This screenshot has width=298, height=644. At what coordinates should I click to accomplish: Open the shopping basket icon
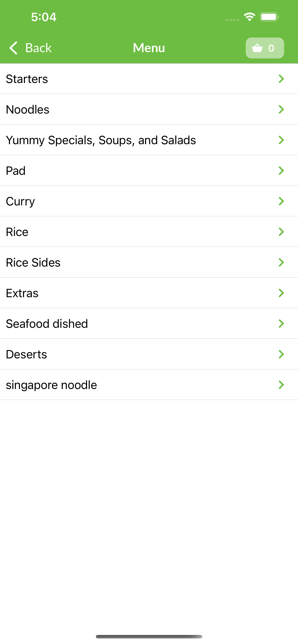pos(257,48)
